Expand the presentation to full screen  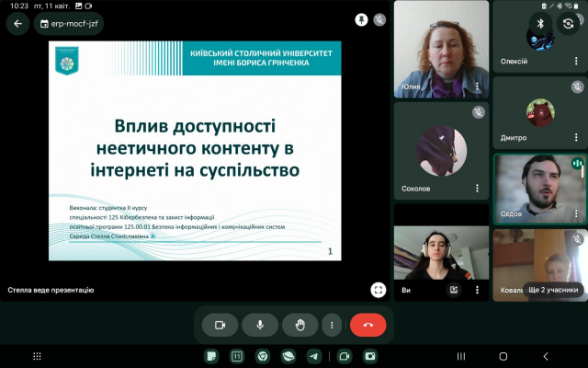tap(378, 289)
